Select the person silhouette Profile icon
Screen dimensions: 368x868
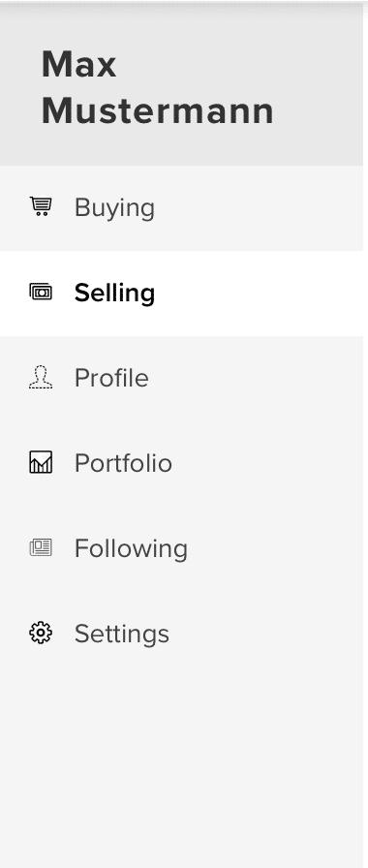coord(41,377)
